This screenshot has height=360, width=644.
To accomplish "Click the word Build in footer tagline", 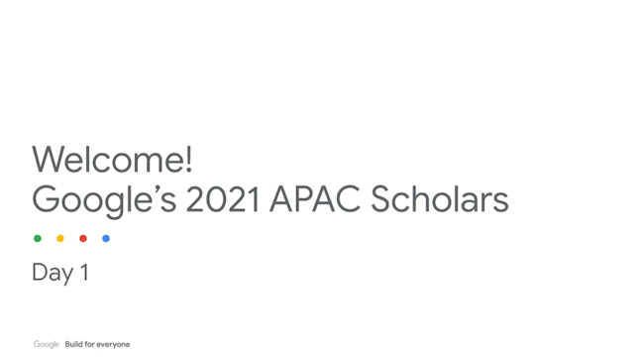I will [x=74, y=344].
